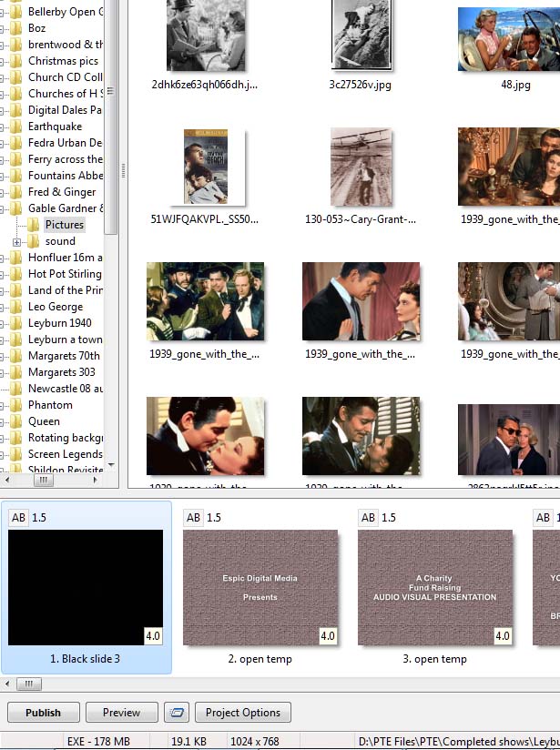Select the Phantom folder
Screen dimensions: 560x750
tap(50, 405)
